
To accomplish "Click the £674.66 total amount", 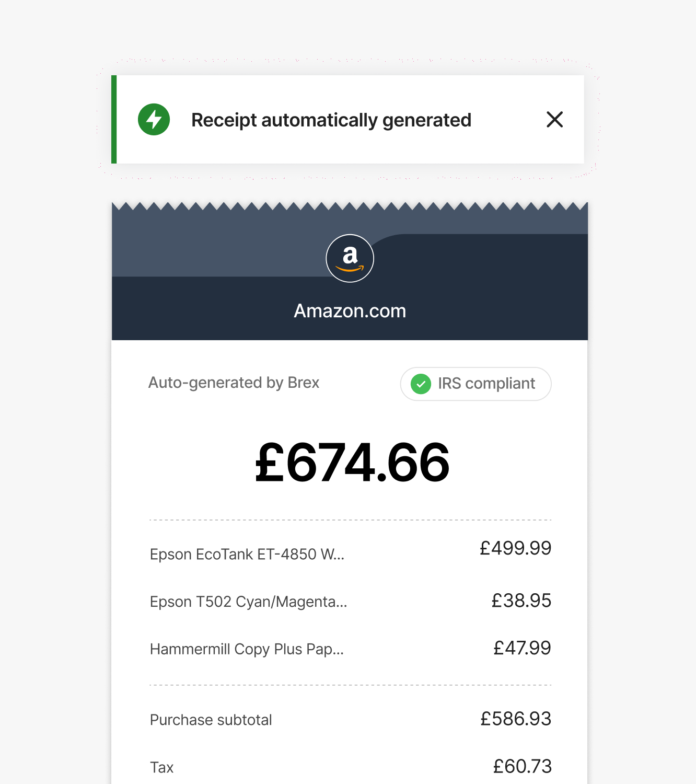I will point(352,463).
